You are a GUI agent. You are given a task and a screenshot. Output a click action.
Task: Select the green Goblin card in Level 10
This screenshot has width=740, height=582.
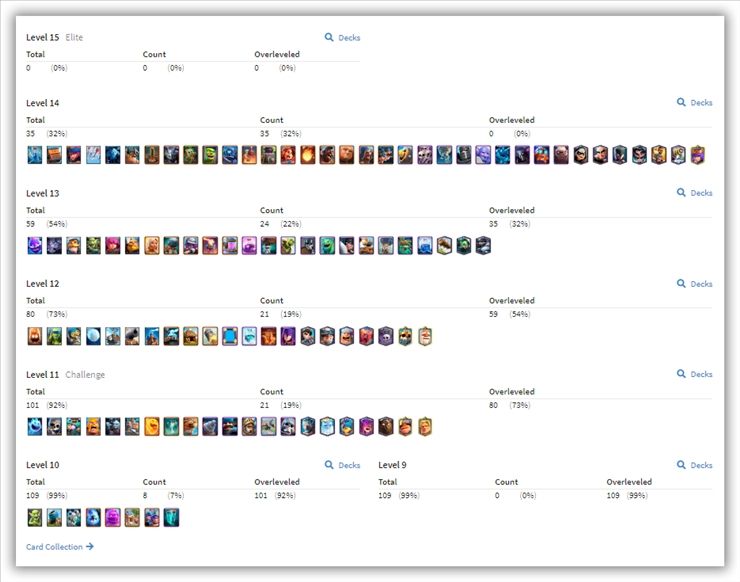point(34,517)
